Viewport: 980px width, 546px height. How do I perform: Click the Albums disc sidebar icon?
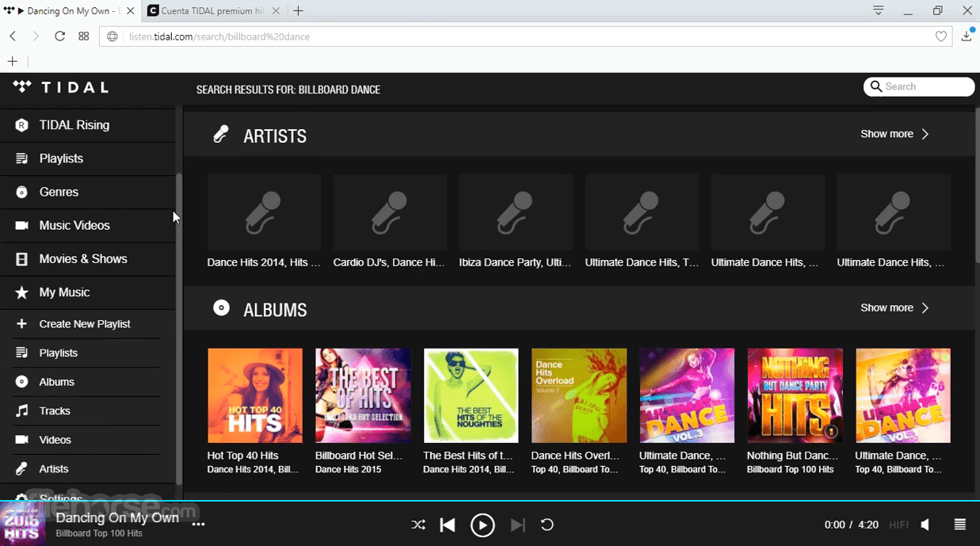tap(21, 382)
